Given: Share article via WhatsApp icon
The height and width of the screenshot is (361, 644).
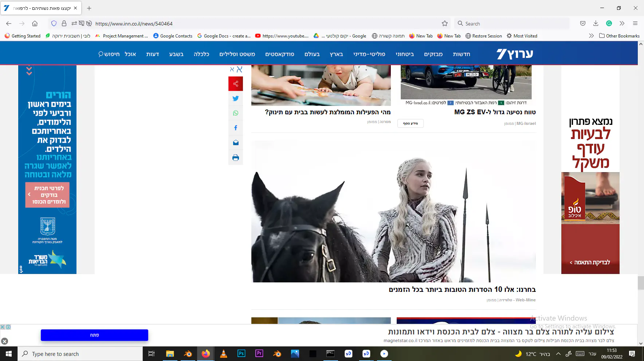Looking at the screenshot, I should pyautogui.click(x=236, y=113).
